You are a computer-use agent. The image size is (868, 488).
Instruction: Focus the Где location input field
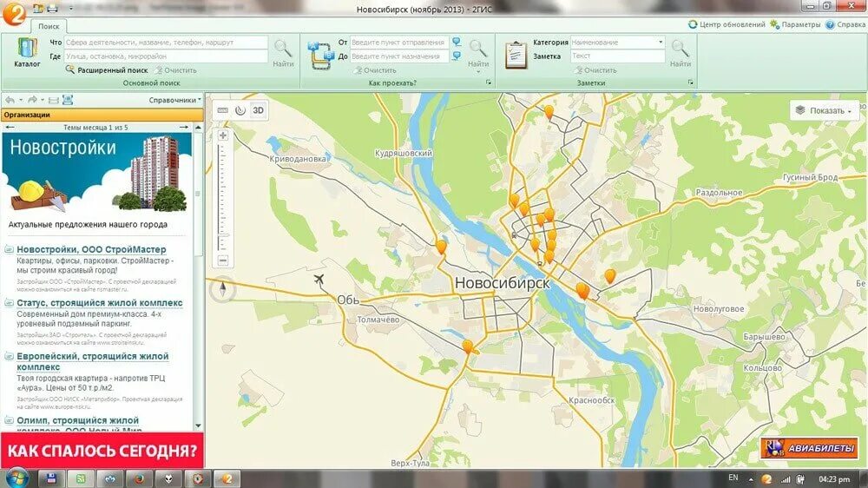[166, 56]
